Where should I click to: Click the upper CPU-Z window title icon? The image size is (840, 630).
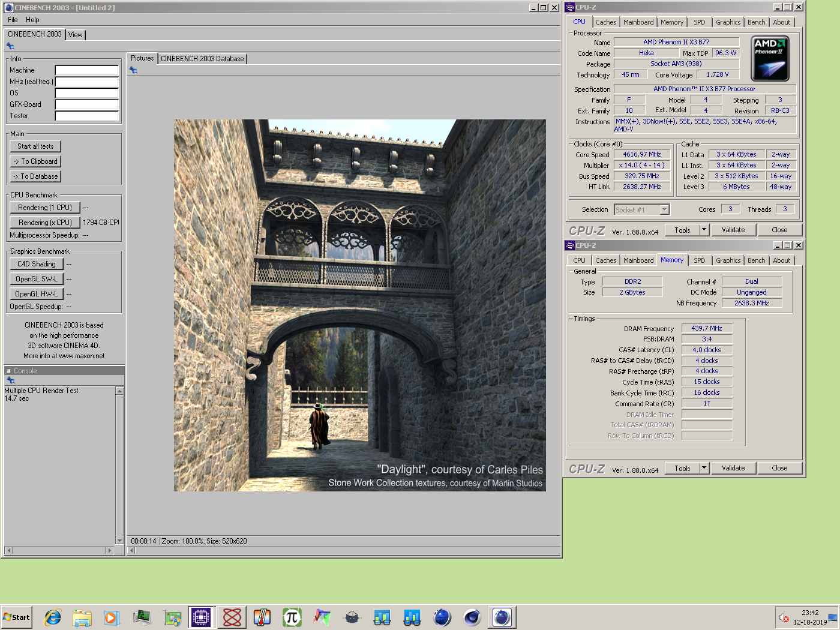point(570,7)
